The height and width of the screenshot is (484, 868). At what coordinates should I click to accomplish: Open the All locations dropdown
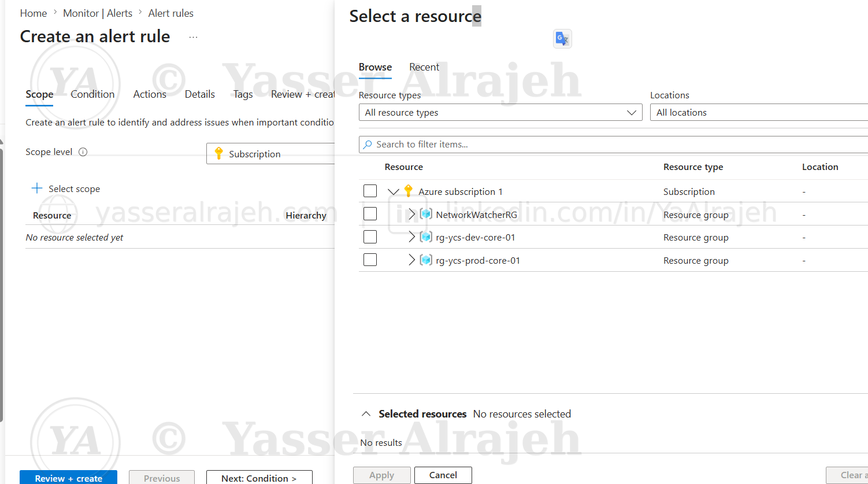coord(759,113)
